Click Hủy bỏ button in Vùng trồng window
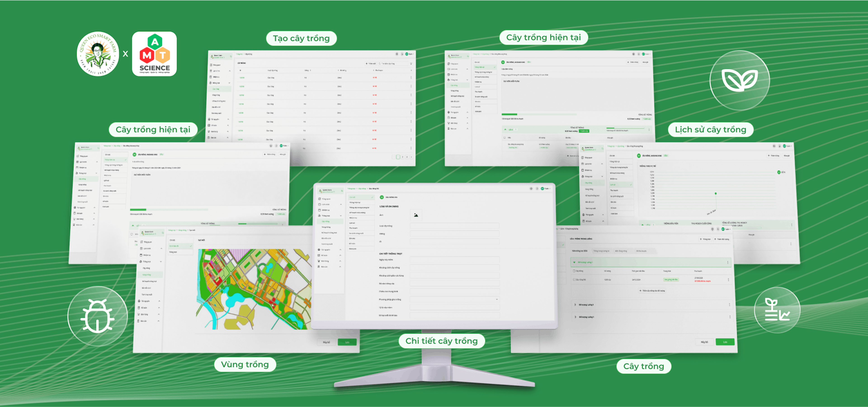868x407 pixels. click(326, 342)
